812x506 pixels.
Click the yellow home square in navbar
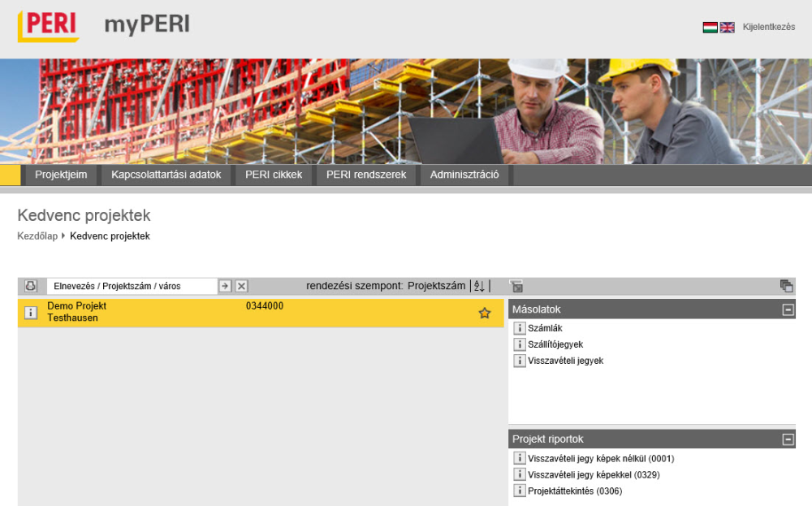pos(11,175)
